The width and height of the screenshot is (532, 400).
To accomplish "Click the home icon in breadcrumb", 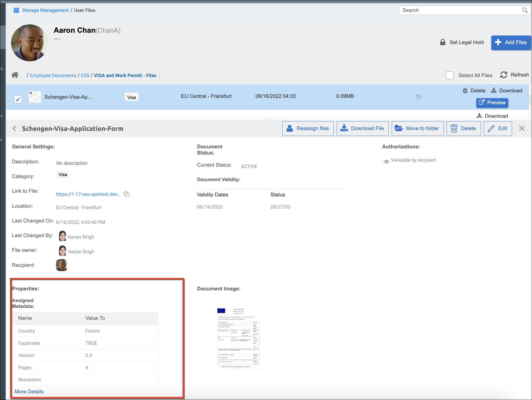I will (x=15, y=75).
